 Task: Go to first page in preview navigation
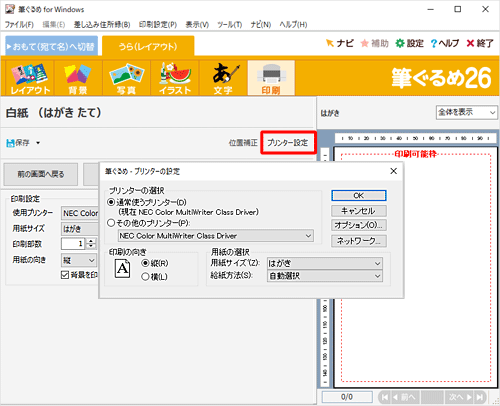[385, 397]
